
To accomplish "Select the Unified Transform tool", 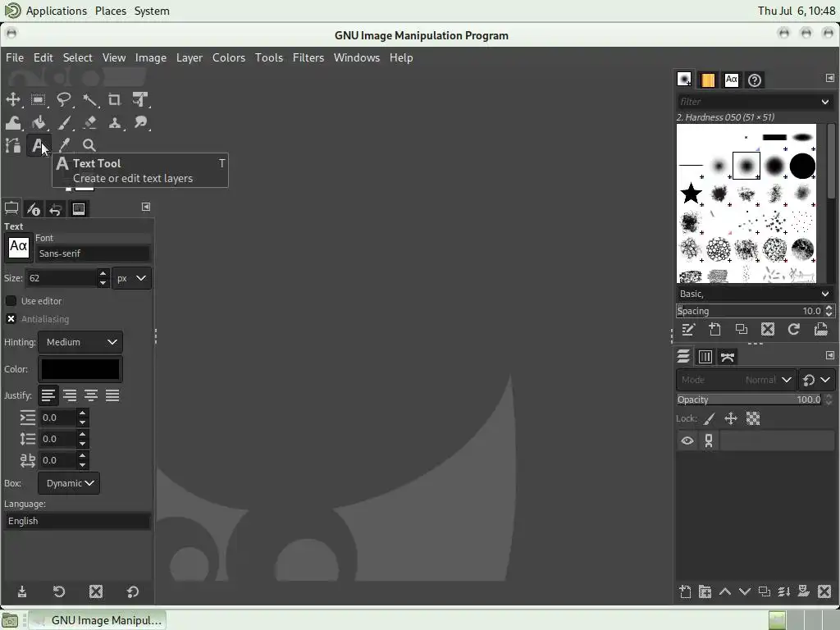I will 140,99.
